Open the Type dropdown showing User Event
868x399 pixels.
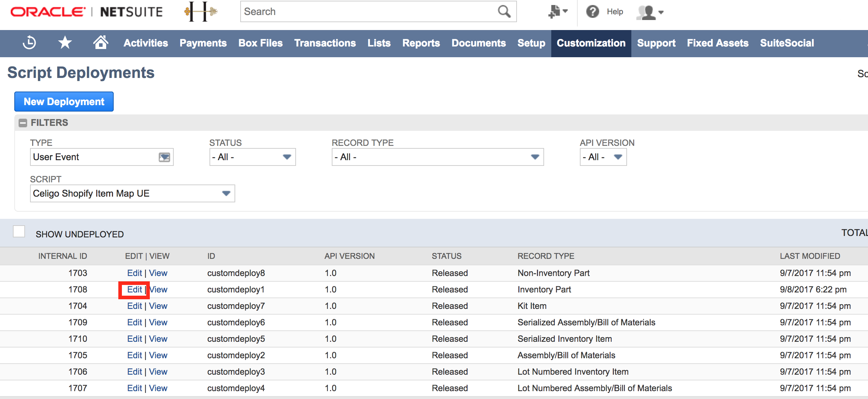pyautogui.click(x=102, y=157)
